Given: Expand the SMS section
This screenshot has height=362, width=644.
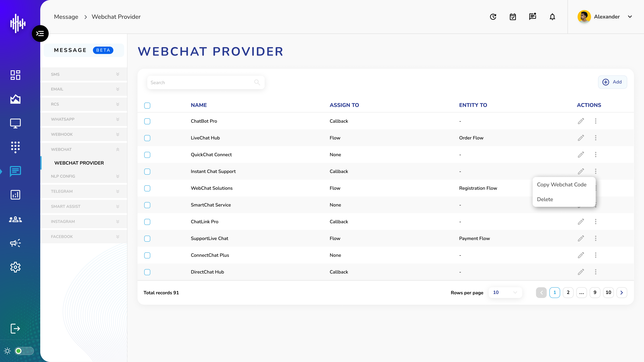Looking at the screenshot, I should [84, 74].
